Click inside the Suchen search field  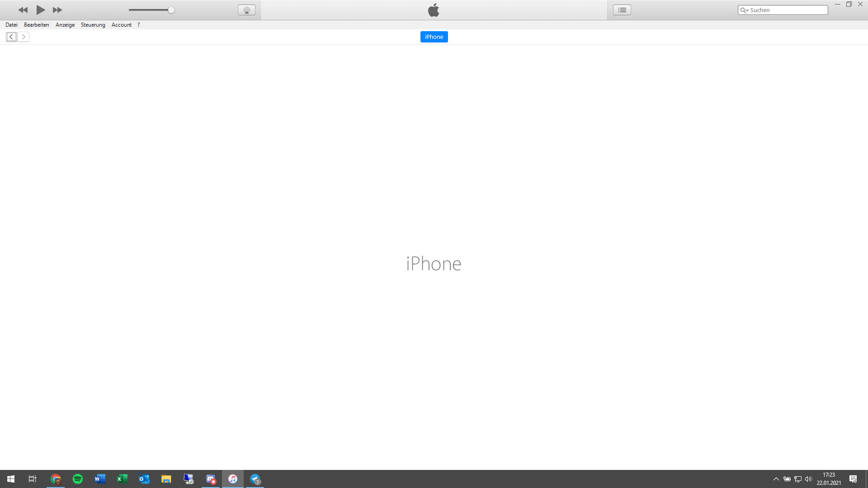(787, 10)
